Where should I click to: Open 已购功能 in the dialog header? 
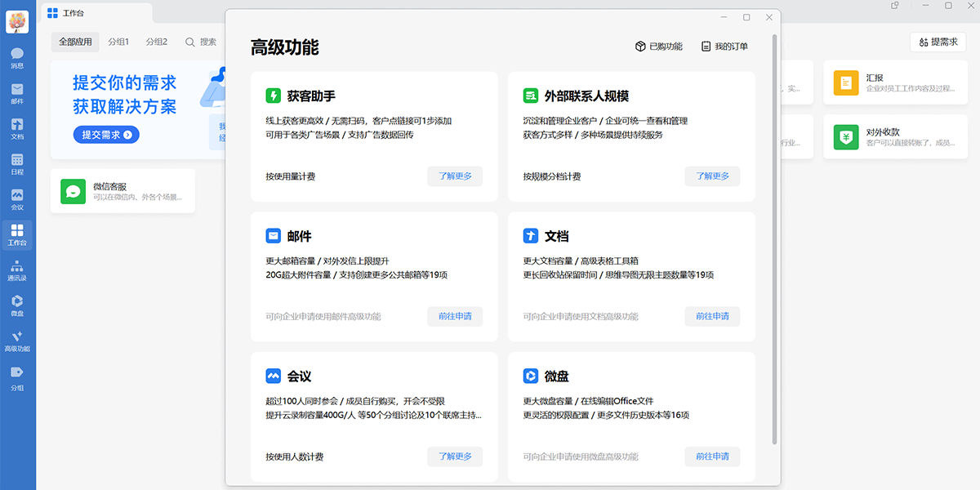(x=658, y=47)
